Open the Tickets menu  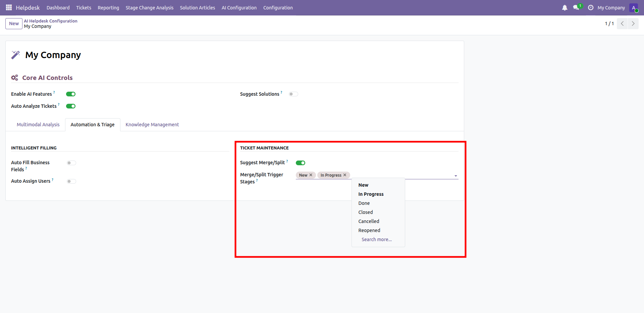pyautogui.click(x=84, y=8)
